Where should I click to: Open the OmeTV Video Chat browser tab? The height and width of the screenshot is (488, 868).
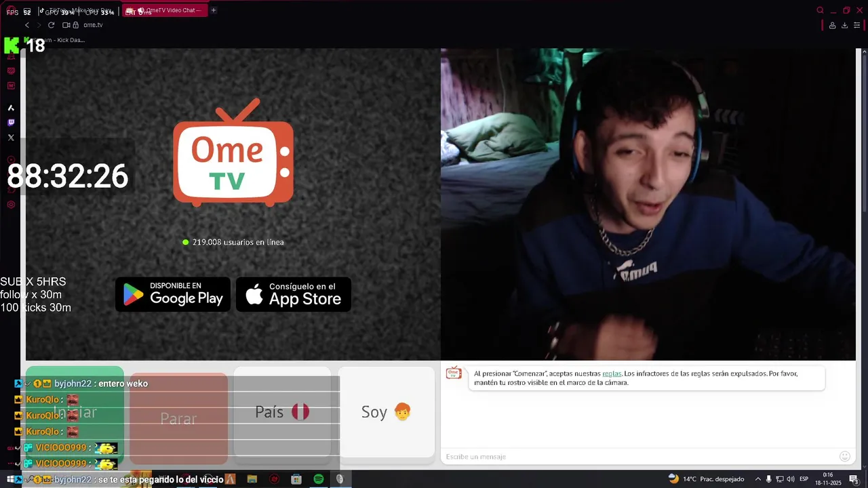click(x=165, y=10)
